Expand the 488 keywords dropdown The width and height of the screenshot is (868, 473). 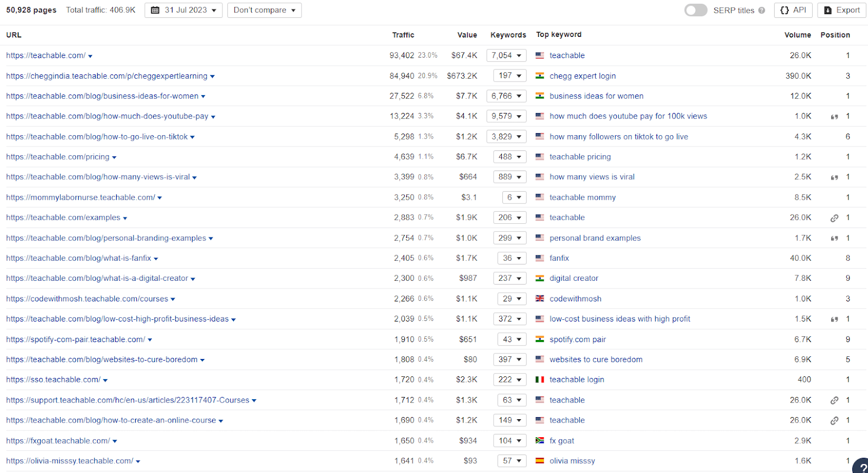pyautogui.click(x=510, y=156)
